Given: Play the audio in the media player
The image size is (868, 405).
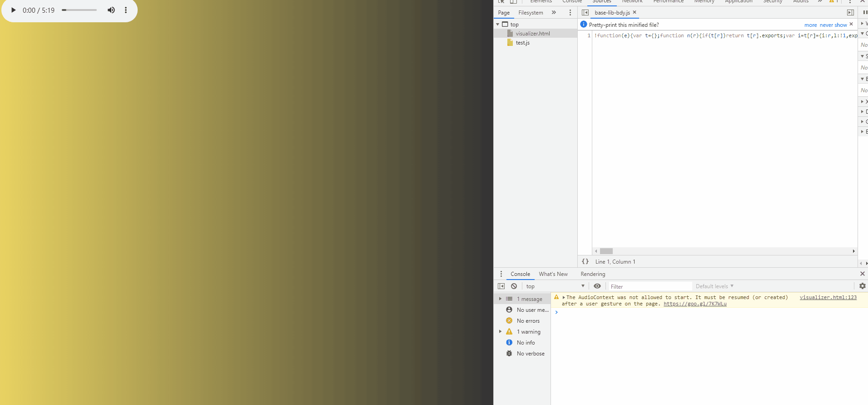Looking at the screenshot, I should (x=13, y=10).
